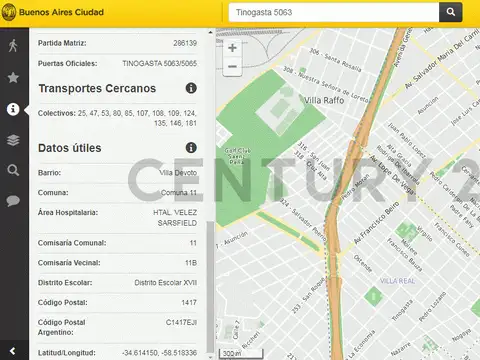Click the Av. Francisco Beiro street label

[377, 222]
